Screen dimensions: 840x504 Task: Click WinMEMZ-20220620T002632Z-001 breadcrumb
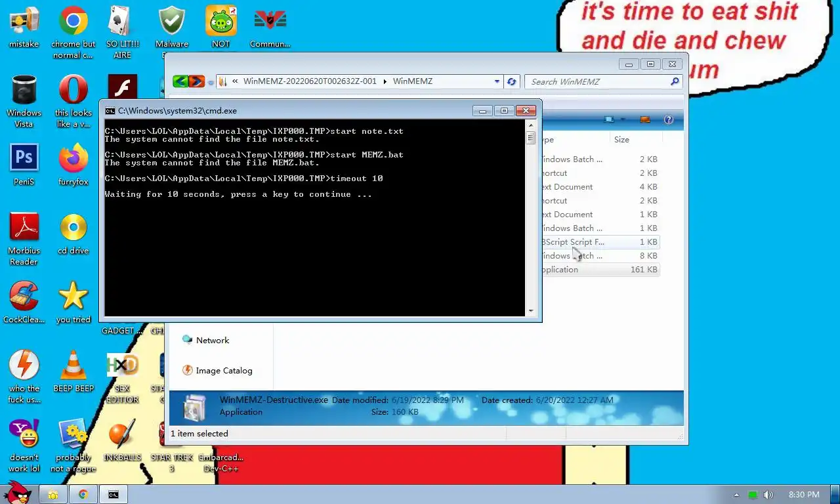click(x=310, y=81)
